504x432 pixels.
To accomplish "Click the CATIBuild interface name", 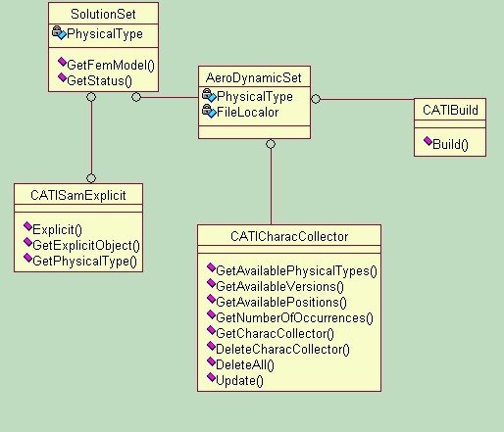I will pyautogui.click(x=450, y=110).
